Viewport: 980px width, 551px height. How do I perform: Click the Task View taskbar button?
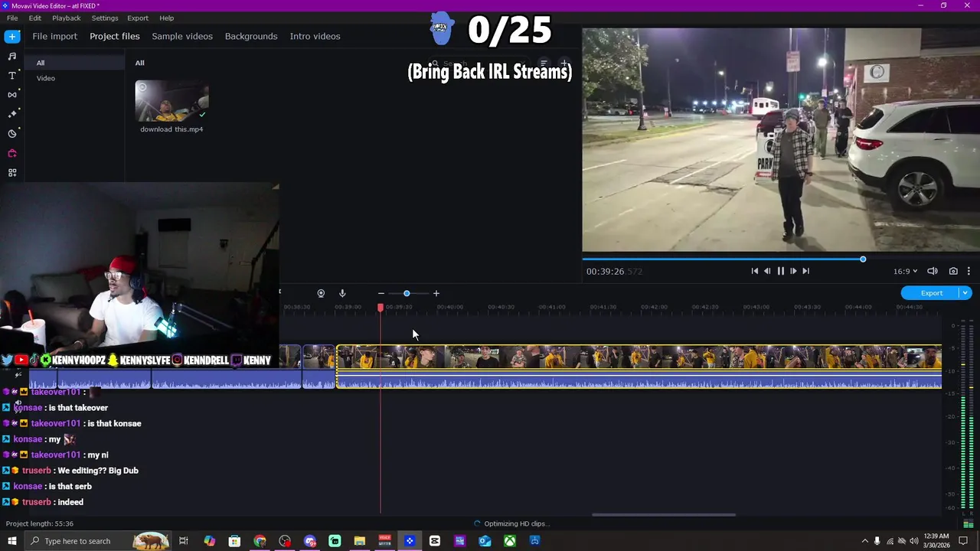pyautogui.click(x=184, y=541)
